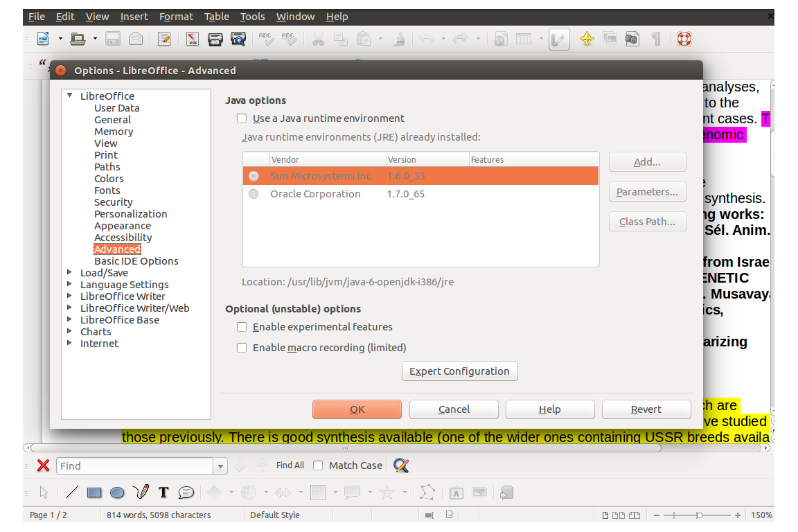Click the Class Path... button

[648, 222]
